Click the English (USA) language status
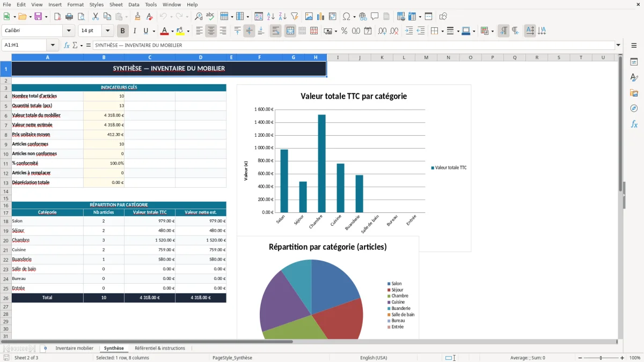Image resolution: width=644 pixels, height=362 pixels. click(374, 358)
